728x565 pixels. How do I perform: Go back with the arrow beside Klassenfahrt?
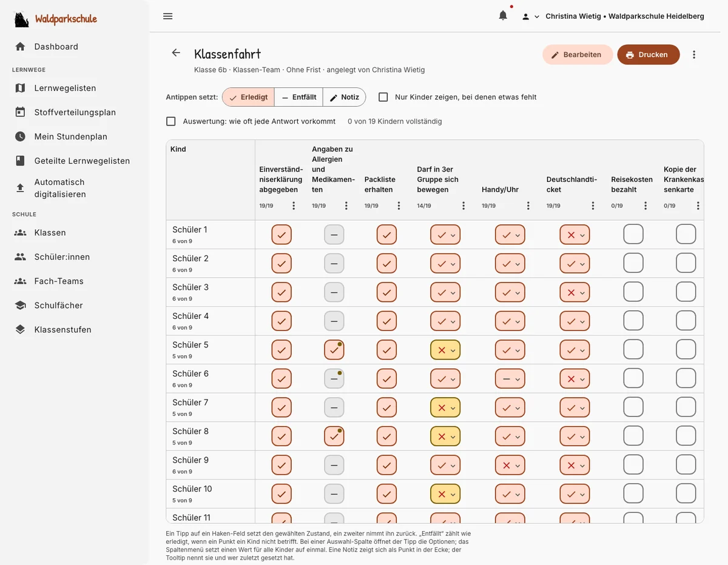pyautogui.click(x=176, y=53)
